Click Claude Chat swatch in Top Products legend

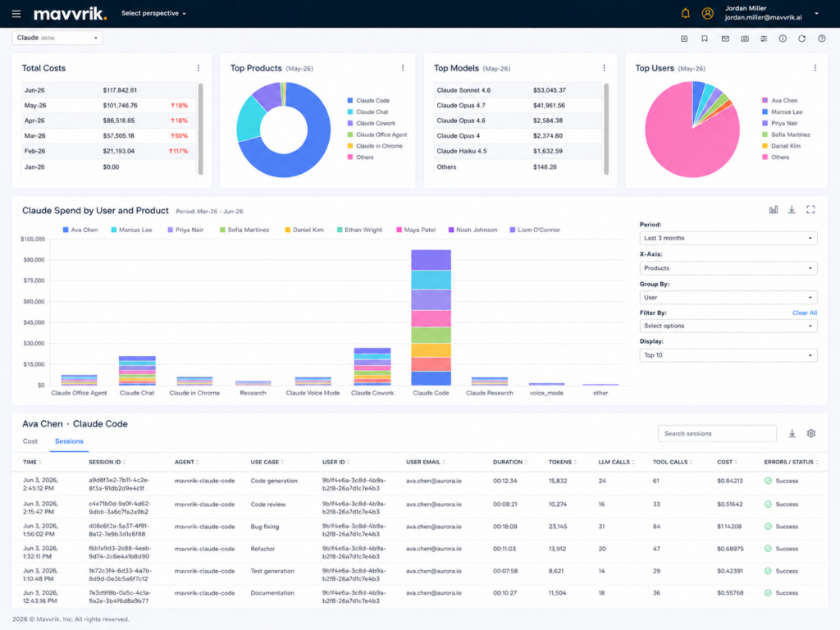350,112
